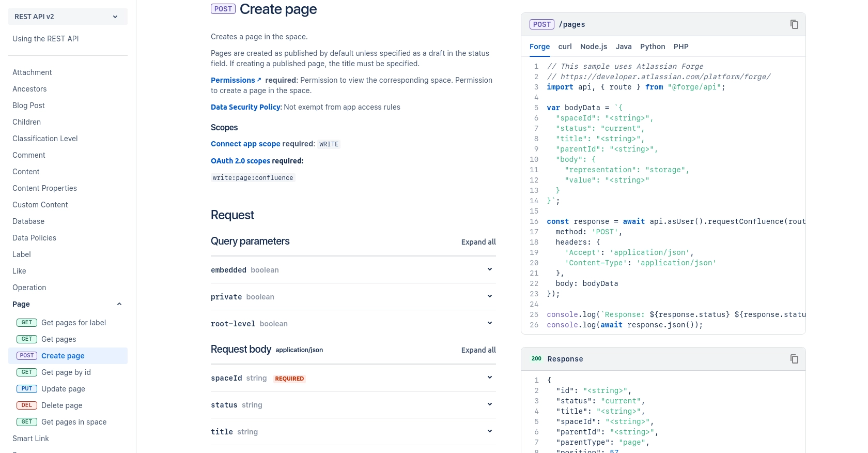This screenshot has height=453, width=868.
Task: Click the Request heading
Action: pyautogui.click(x=233, y=215)
